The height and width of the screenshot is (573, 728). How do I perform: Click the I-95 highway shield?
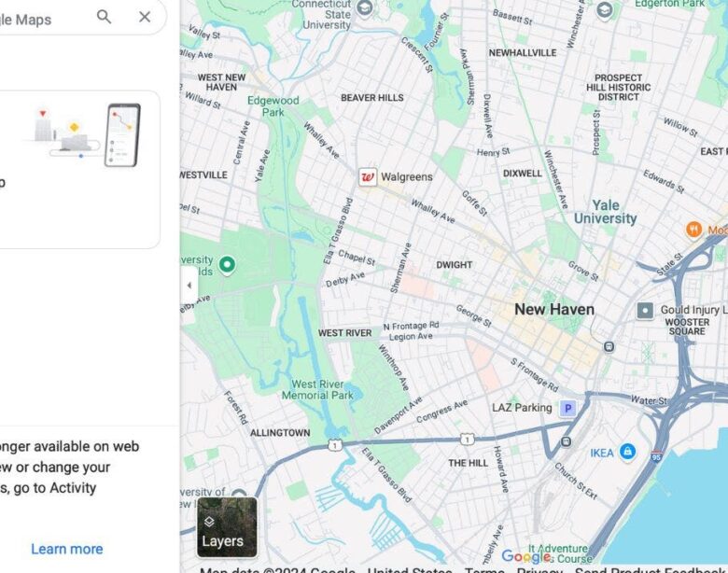[x=656, y=456]
